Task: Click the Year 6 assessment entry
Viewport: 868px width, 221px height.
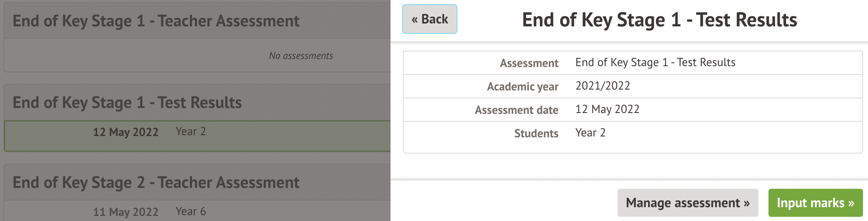Action: [191, 212]
